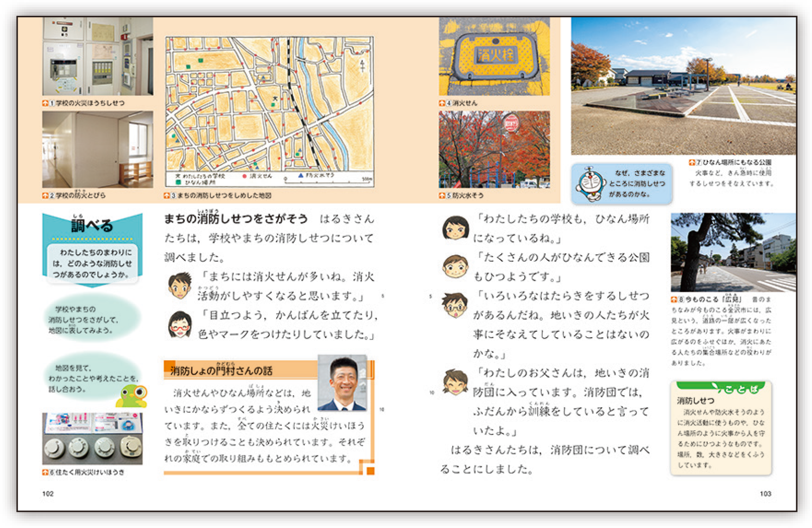Click the 調べる banner heading
The image size is (812, 528).
92,225
